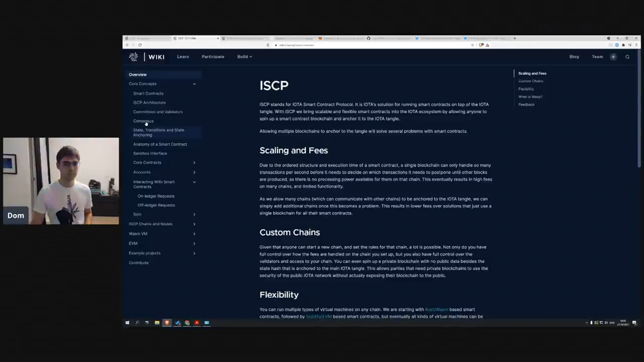Switch to the GitHub browser tab

(389, 39)
